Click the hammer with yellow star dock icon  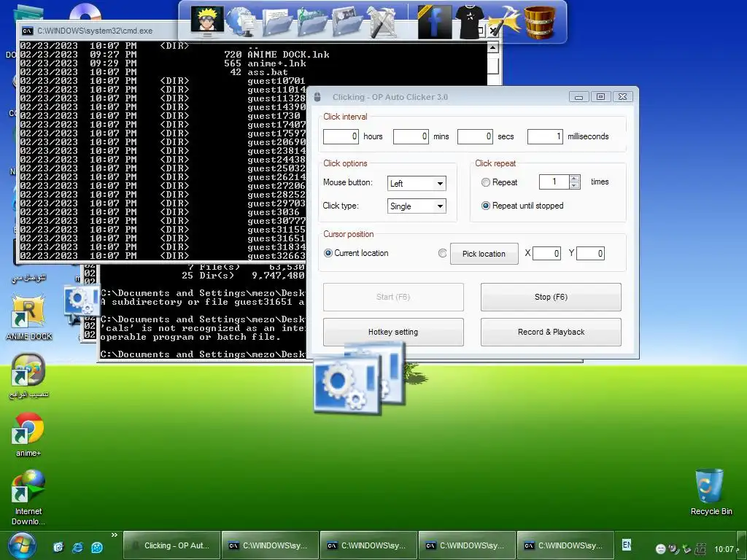click(504, 22)
